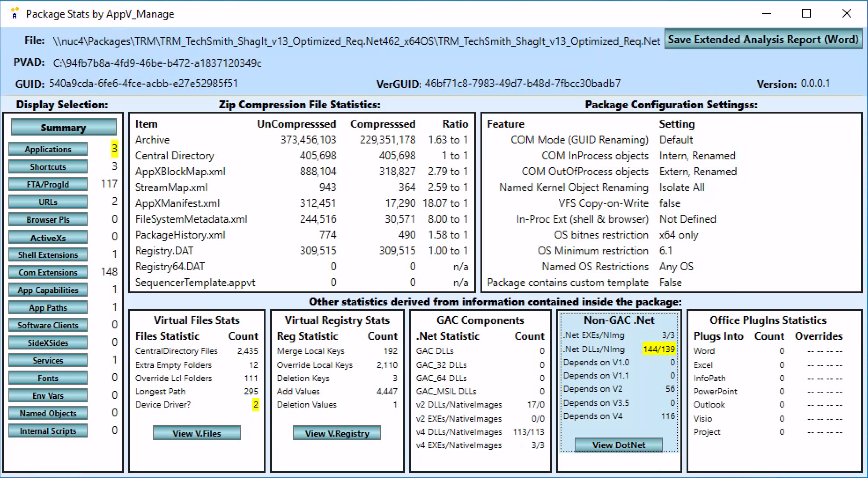This screenshot has width=868, height=478.
Task: Show the Shortcuts display
Action: click(48, 167)
